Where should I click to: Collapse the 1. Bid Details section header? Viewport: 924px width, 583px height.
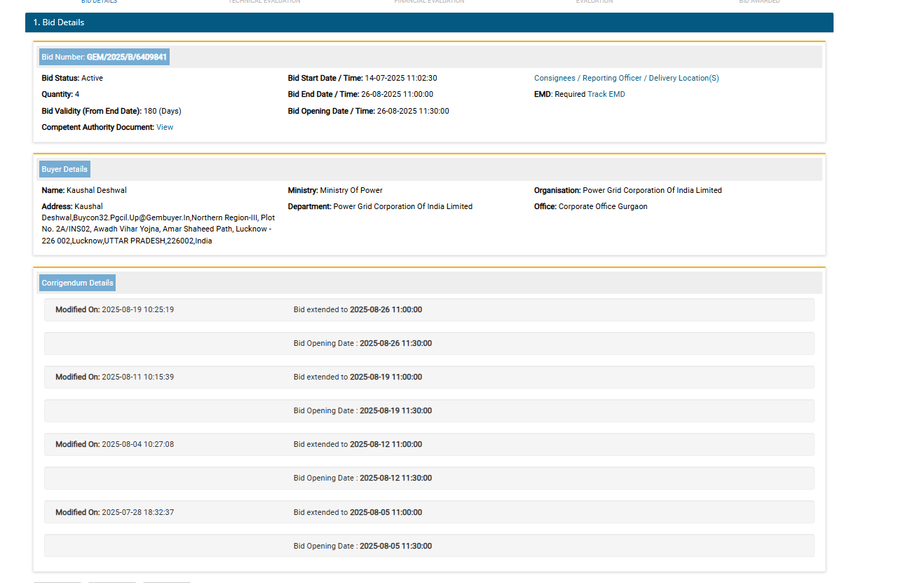(x=428, y=22)
